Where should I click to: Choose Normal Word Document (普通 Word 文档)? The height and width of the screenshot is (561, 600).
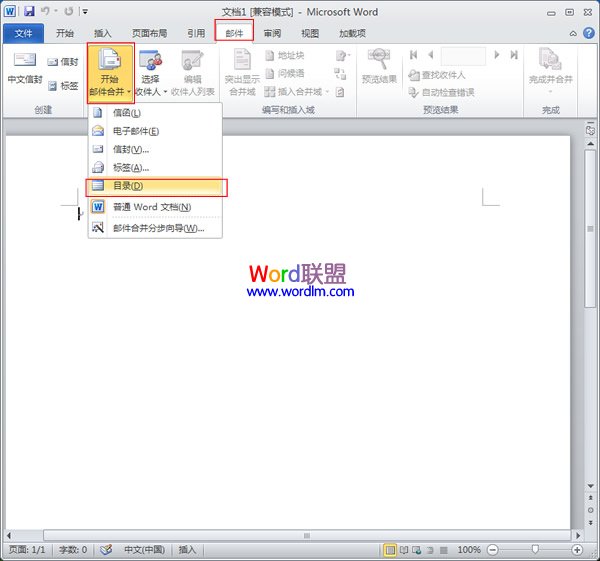(x=151, y=207)
